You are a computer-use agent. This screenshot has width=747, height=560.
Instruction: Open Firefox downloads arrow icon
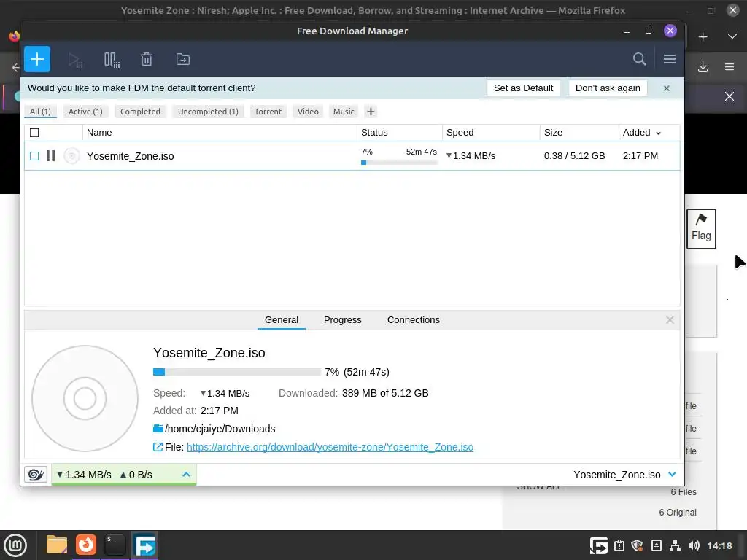[703, 67]
